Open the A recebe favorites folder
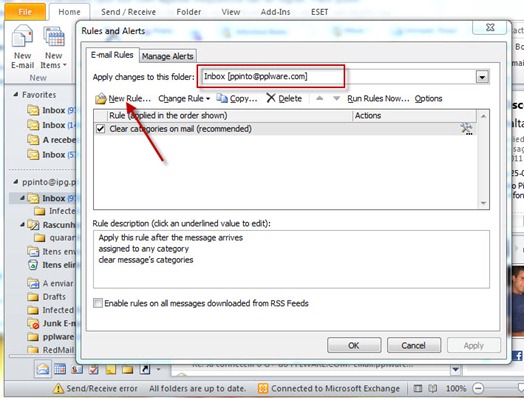The image size is (524, 398). point(51,140)
